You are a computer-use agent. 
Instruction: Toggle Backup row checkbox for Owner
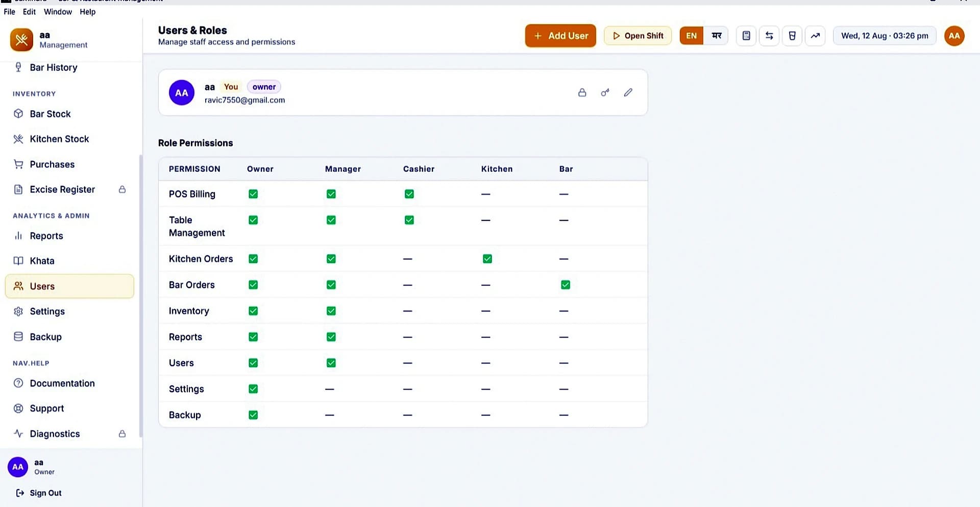pyautogui.click(x=253, y=415)
